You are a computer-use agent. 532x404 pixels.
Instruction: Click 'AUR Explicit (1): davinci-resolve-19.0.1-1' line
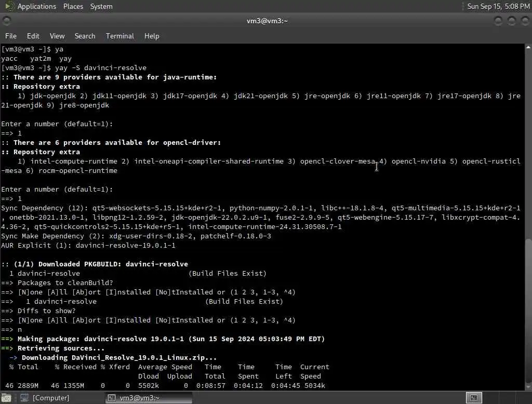tap(88, 246)
